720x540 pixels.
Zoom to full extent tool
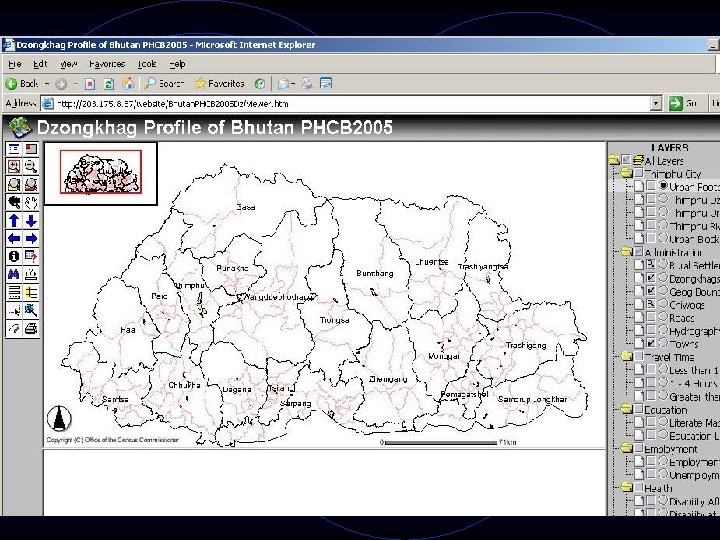pos(14,185)
